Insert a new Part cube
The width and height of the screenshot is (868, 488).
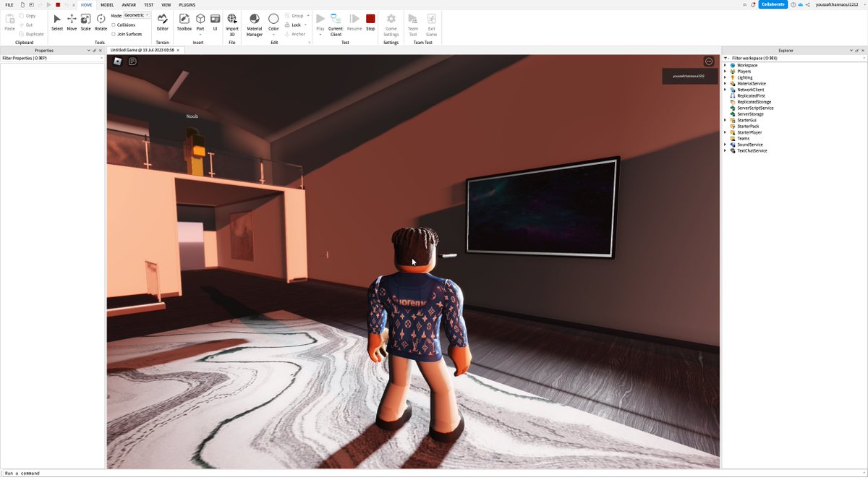[x=200, y=19]
